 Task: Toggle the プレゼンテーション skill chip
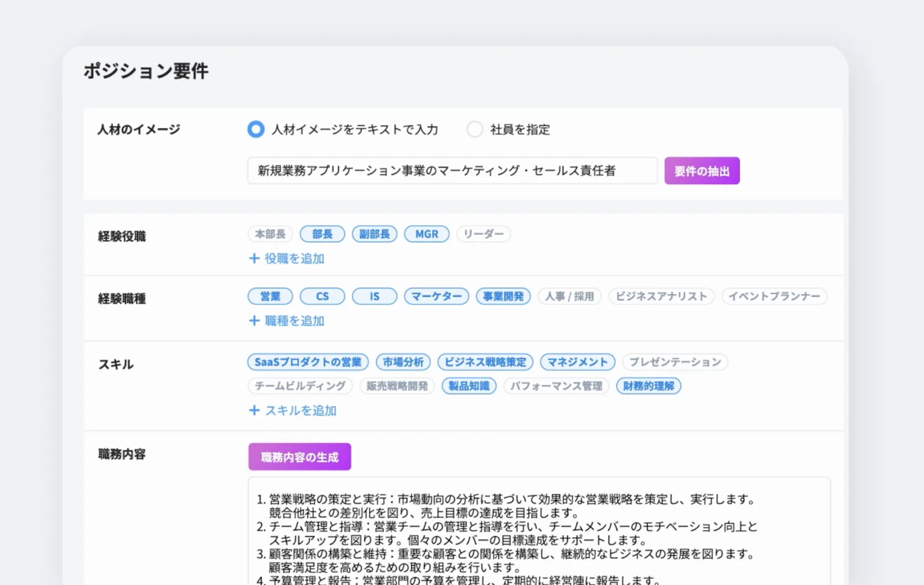675,362
